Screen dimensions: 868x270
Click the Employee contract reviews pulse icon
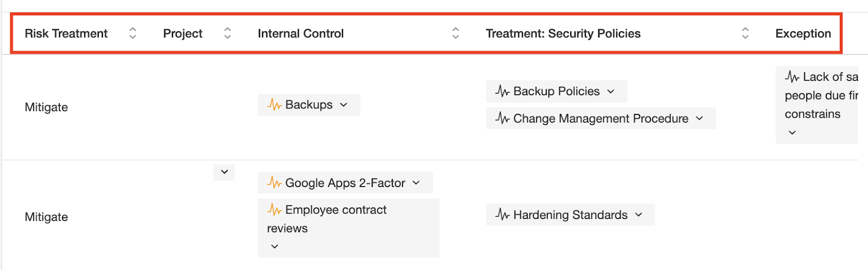tap(274, 210)
